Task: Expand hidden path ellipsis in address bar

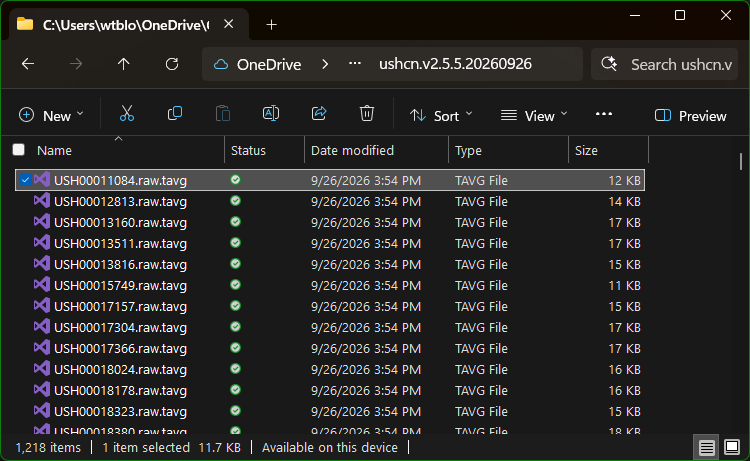Action: point(354,64)
